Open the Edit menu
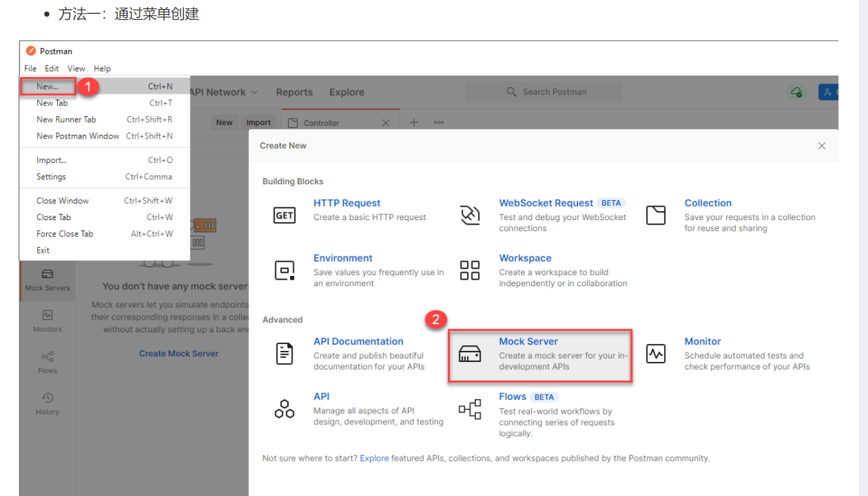The width and height of the screenshot is (868, 496). pyautogui.click(x=52, y=69)
